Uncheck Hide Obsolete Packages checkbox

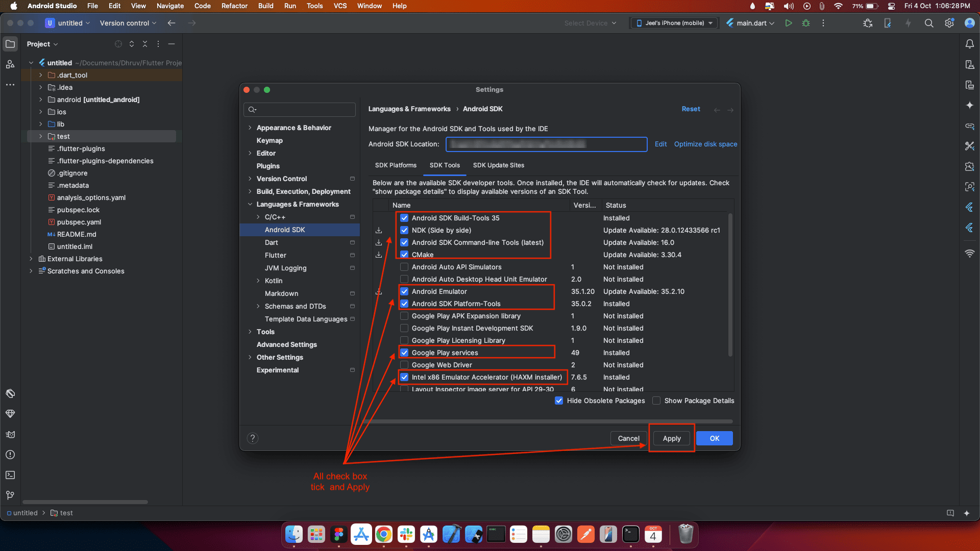click(559, 400)
